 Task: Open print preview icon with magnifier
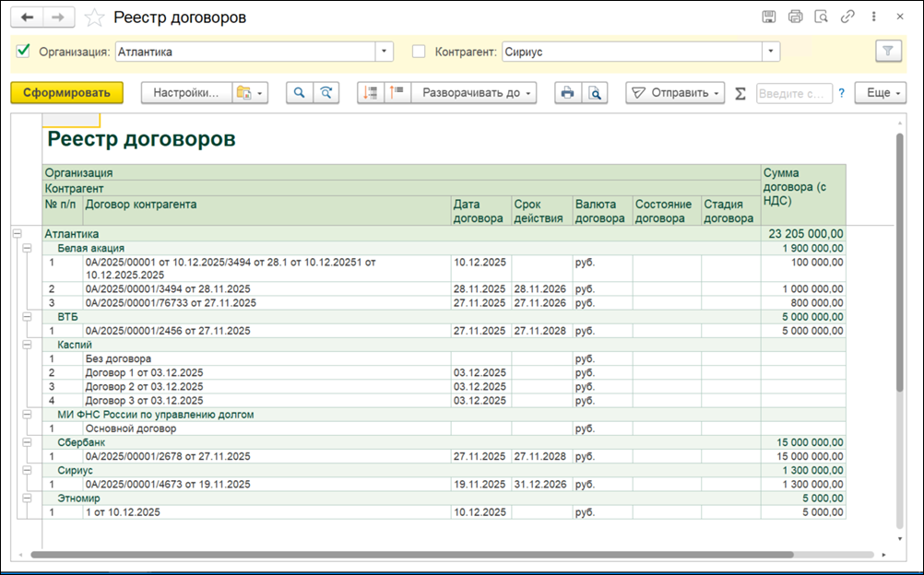[595, 93]
